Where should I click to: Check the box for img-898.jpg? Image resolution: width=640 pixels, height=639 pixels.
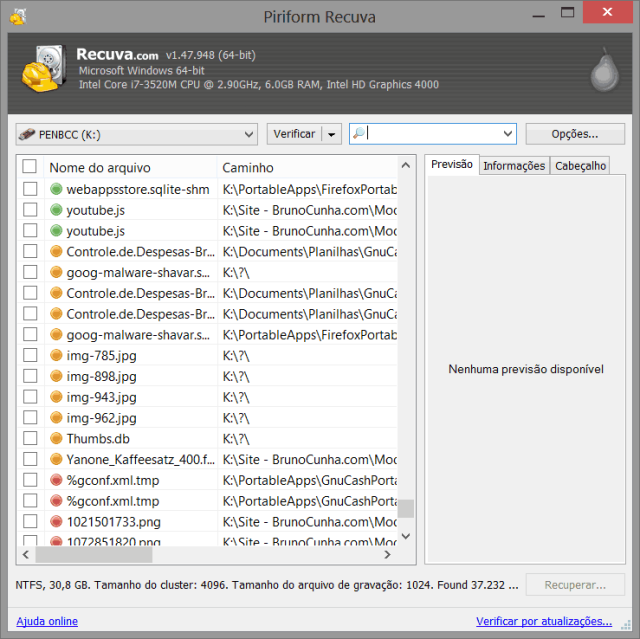pyautogui.click(x=30, y=376)
